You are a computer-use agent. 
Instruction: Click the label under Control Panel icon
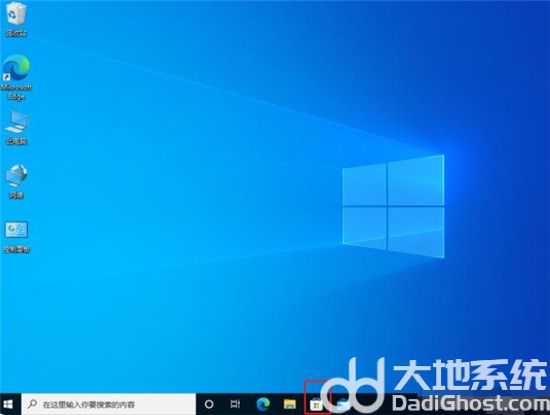click(x=16, y=249)
